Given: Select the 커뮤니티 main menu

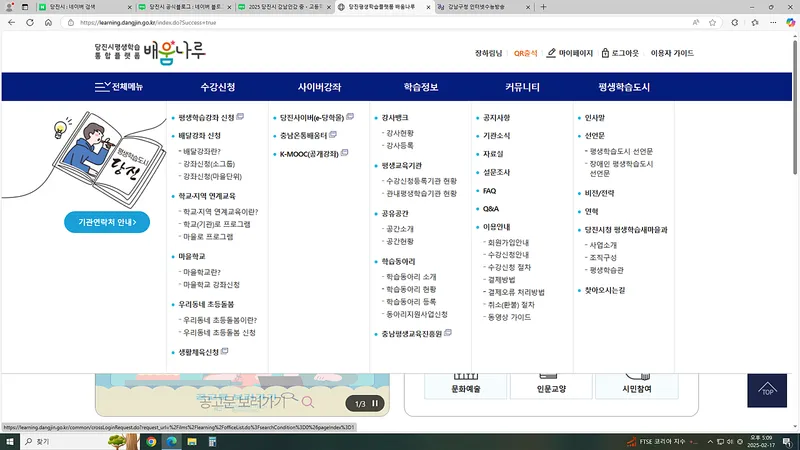Looking at the screenshot, I should [521, 87].
